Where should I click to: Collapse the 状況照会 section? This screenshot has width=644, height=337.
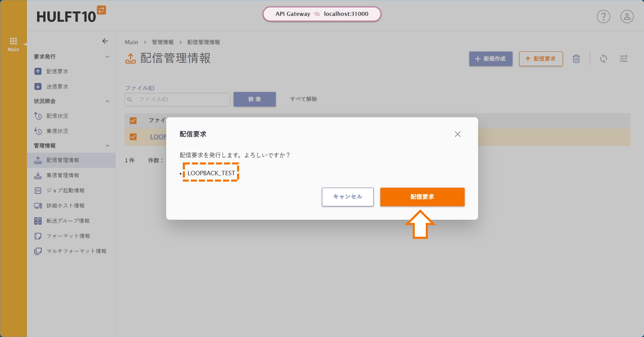[107, 101]
